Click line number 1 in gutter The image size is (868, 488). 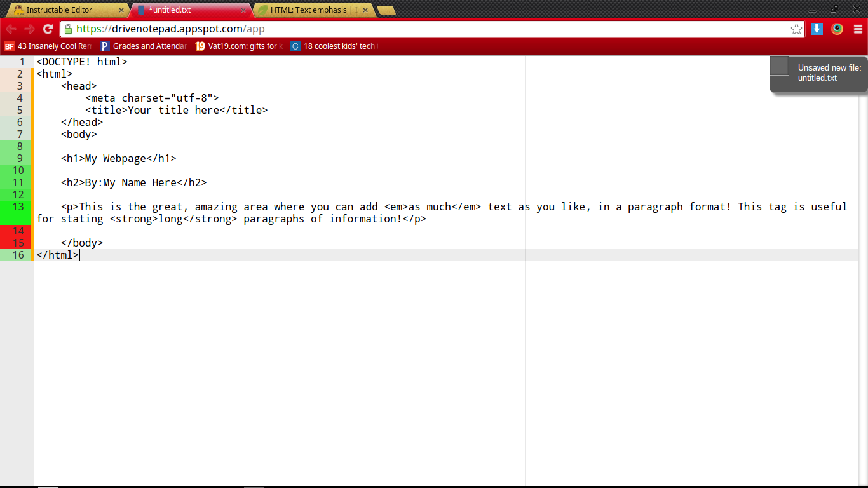pyautogui.click(x=21, y=62)
